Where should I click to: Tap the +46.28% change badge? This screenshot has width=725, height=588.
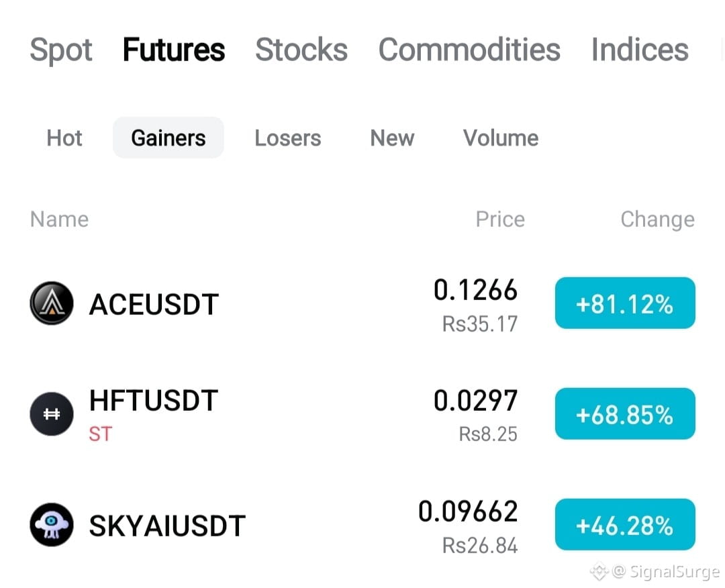point(625,525)
